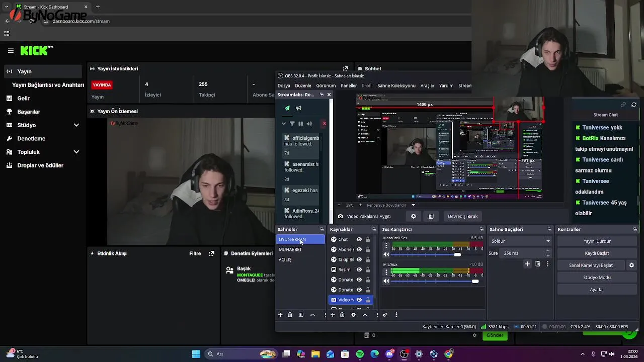
Task: Expand the Topluluk sidebar section
Action: 76,152
